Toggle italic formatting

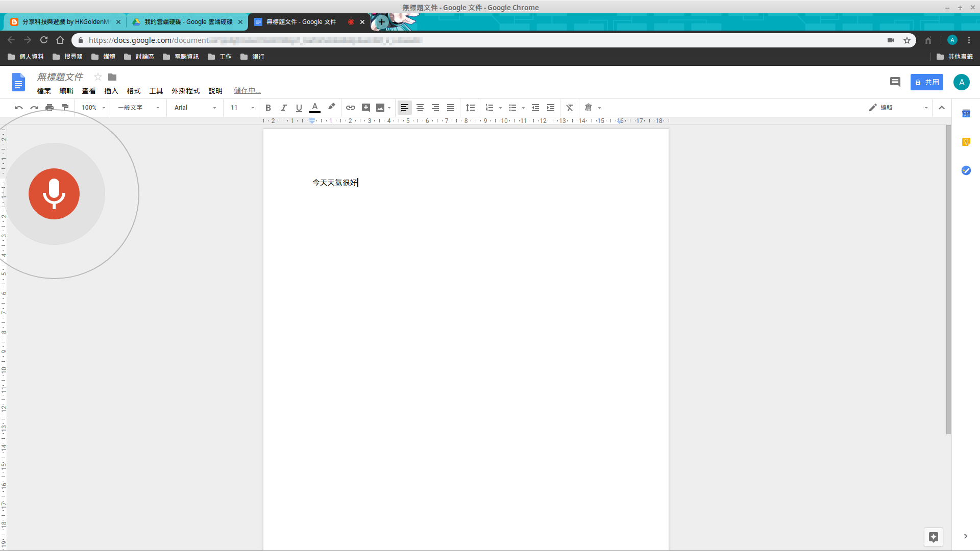pos(283,108)
